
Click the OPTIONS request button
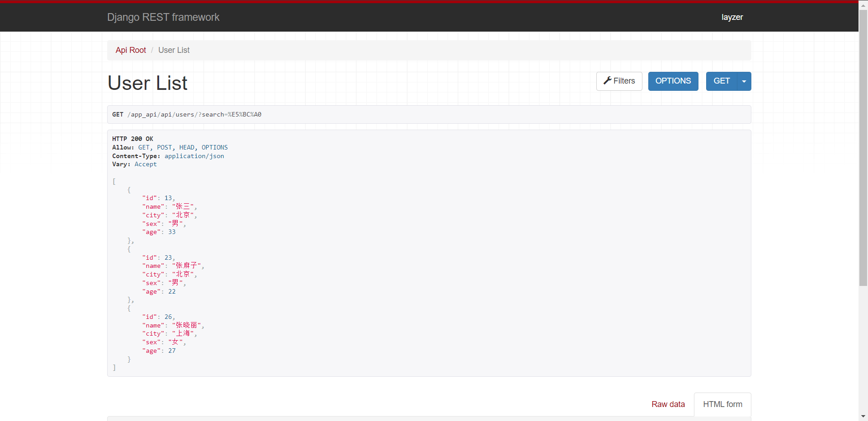coord(673,81)
